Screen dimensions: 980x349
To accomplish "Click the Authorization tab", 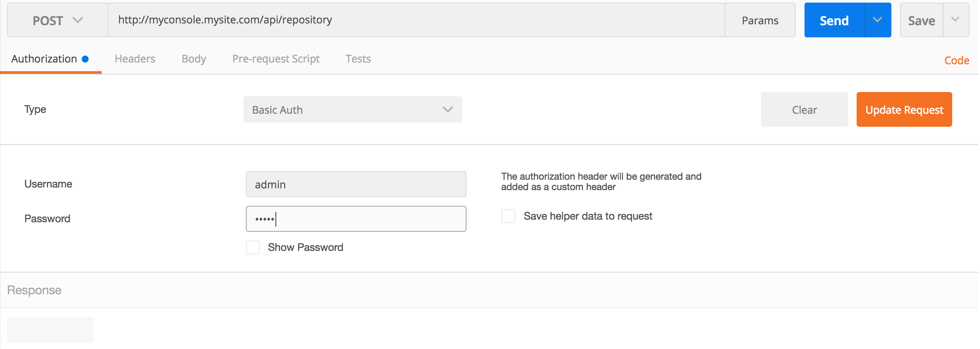I will (x=44, y=59).
